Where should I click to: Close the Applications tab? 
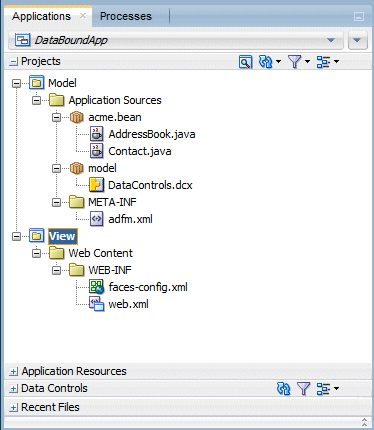[x=83, y=16]
